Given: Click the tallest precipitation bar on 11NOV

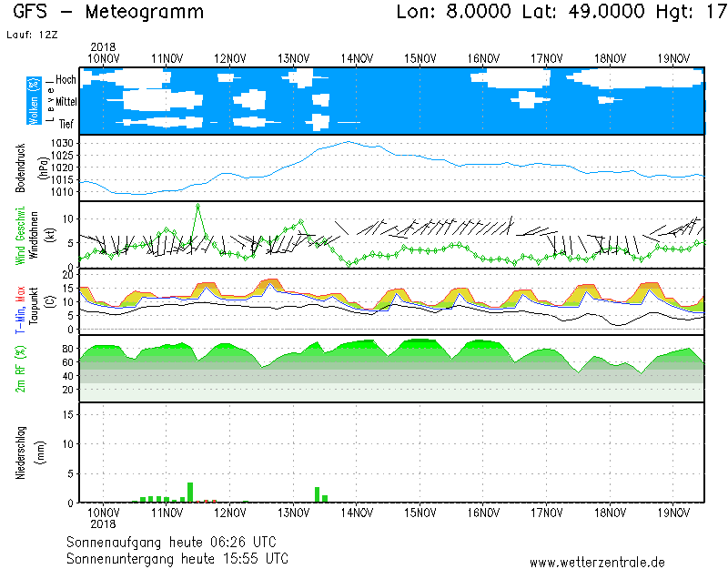Looking at the screenshot, I should pos(190,492).
